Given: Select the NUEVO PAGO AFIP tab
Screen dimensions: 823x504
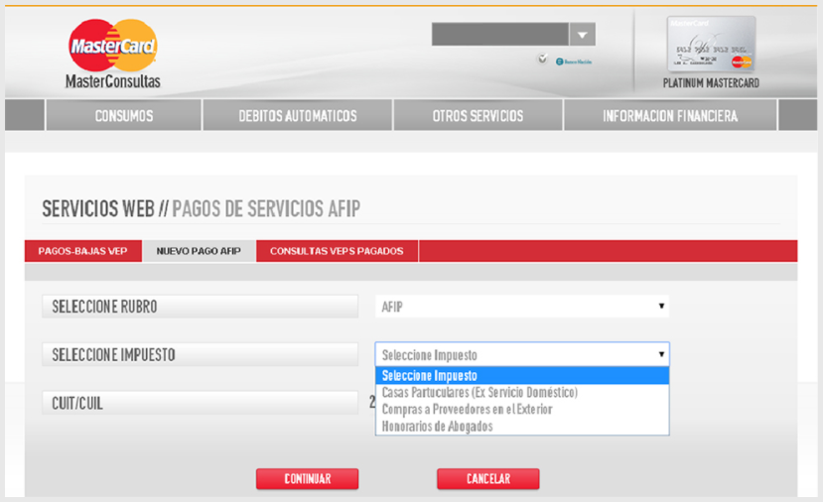Looking at the screenshot, I should pos(199,251).
